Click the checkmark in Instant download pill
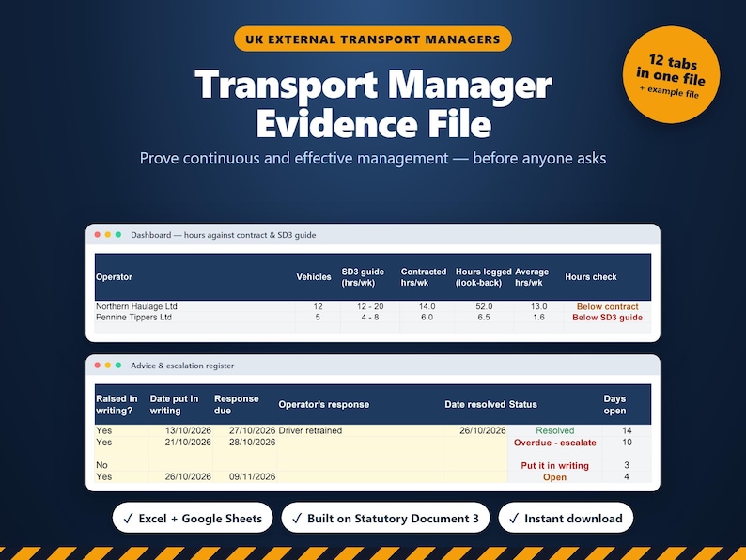746x560 pixels. (514, 519)
